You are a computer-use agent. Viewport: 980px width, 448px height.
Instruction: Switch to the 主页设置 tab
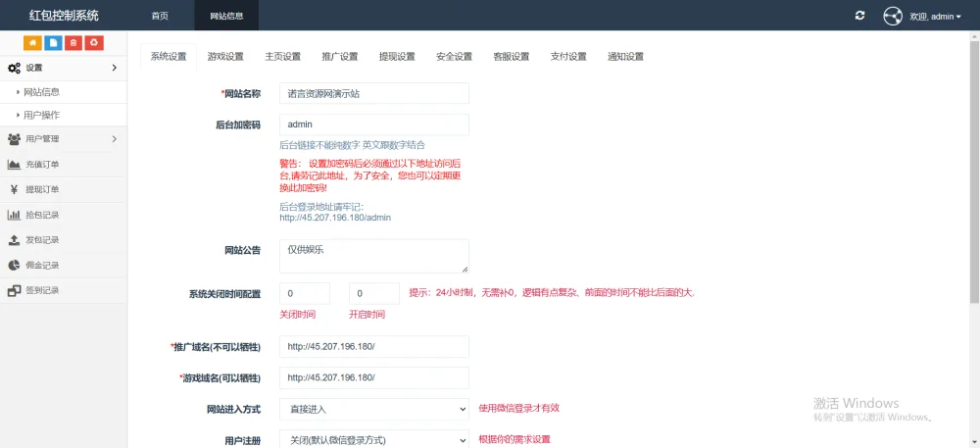282,56
